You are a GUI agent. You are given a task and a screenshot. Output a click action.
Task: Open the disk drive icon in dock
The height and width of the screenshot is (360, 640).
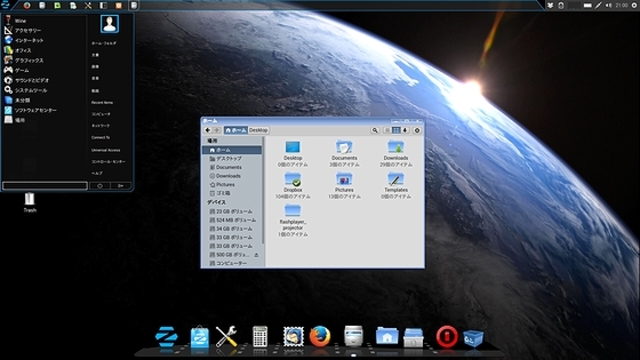point(353,336)
